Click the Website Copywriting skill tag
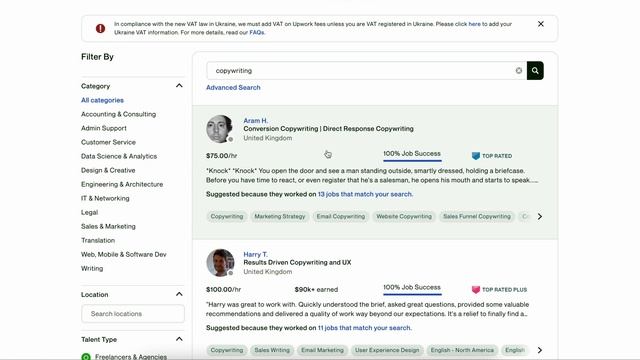This screenshot has height=360, width=640. click(404, 216)
